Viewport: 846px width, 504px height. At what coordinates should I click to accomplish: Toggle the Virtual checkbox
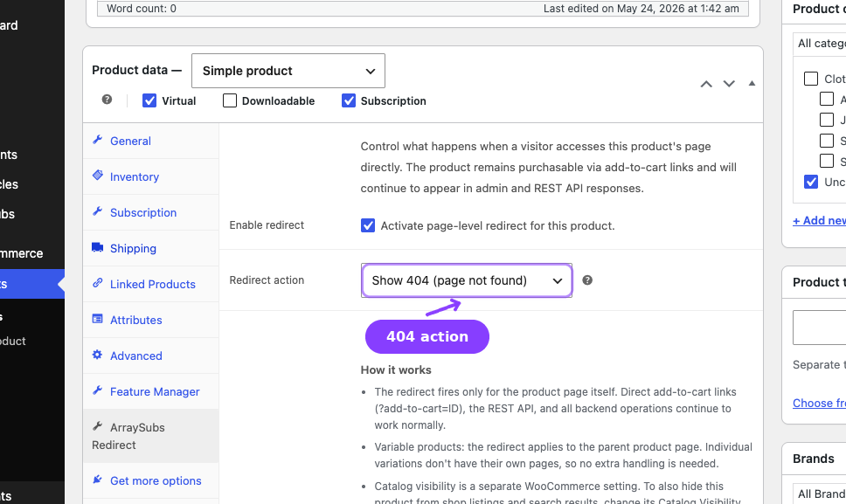coord(149,100)
